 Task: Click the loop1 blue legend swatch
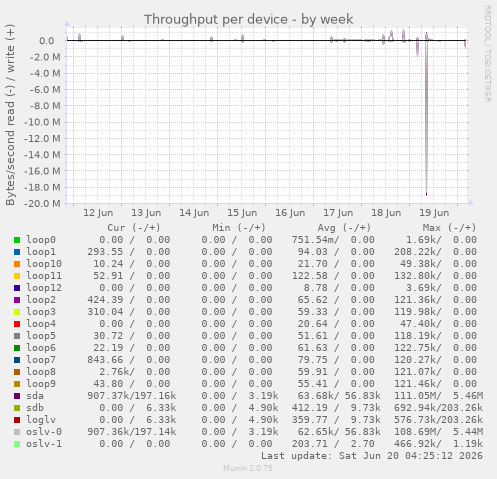(x=17, y=252)
